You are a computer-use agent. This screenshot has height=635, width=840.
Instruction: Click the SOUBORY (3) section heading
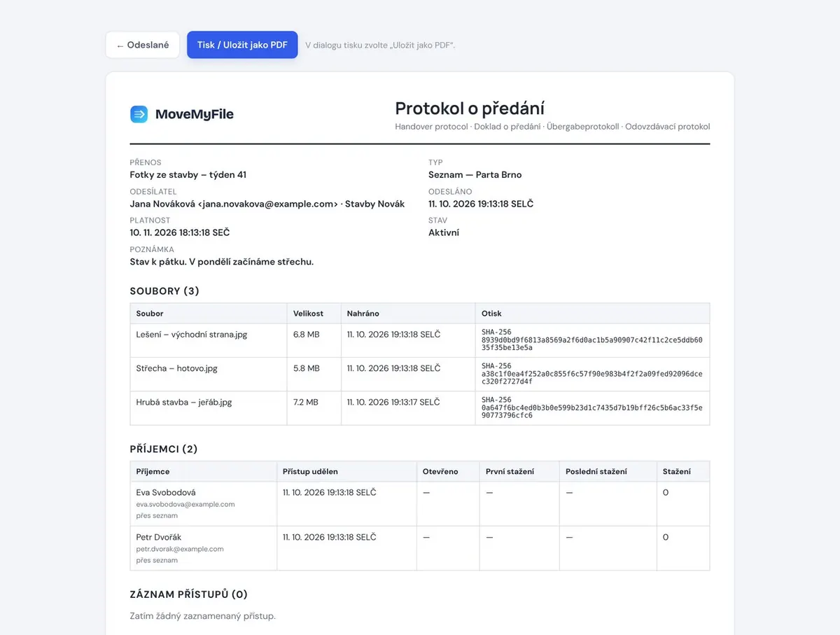pyautogui.click(x=164, y=291)
